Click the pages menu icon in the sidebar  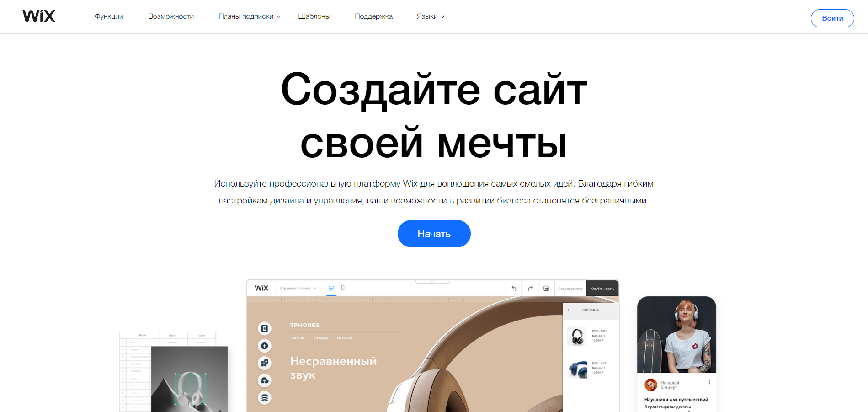[264, 328]
